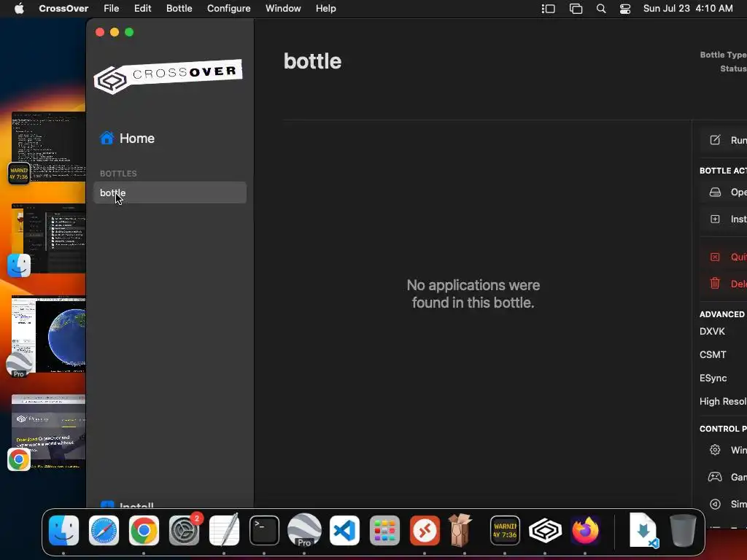The image size is (747, 560).
Task: Click the High Resolution setting row
Action: coord(723,401)
